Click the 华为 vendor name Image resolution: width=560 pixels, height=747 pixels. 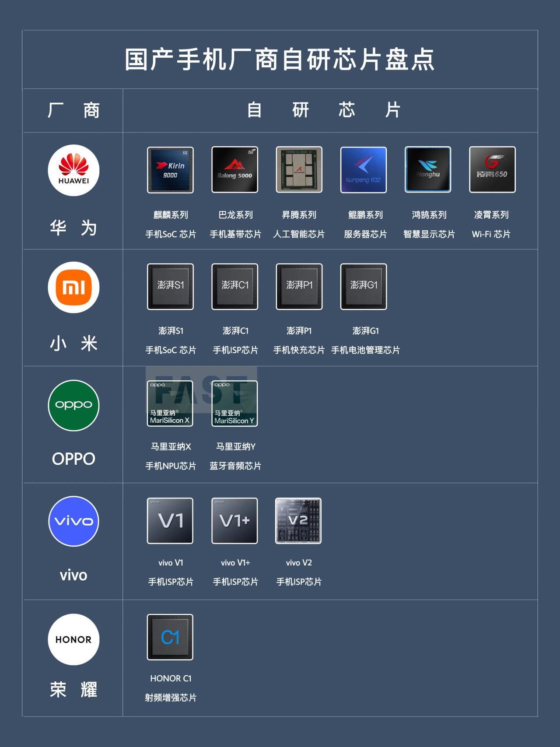pyautogui.click(x=73, y=228)
